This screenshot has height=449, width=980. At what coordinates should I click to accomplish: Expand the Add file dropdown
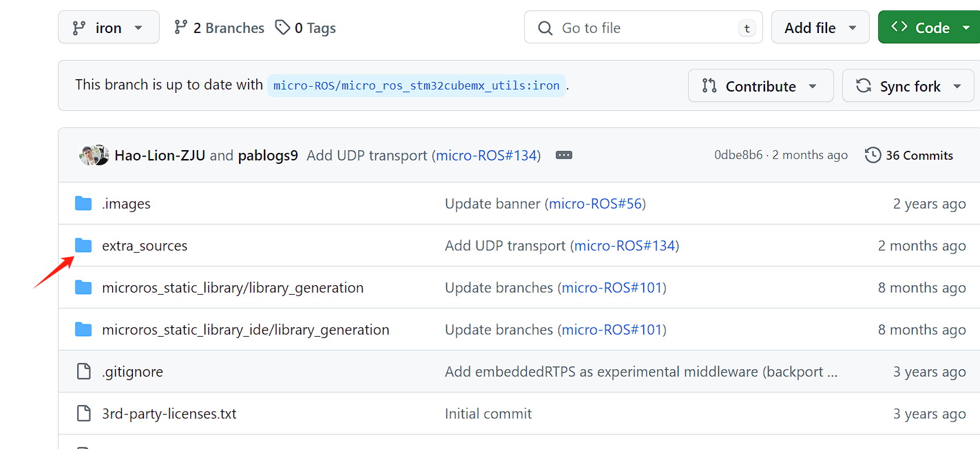pyautogui.click(x=820, y=28)
